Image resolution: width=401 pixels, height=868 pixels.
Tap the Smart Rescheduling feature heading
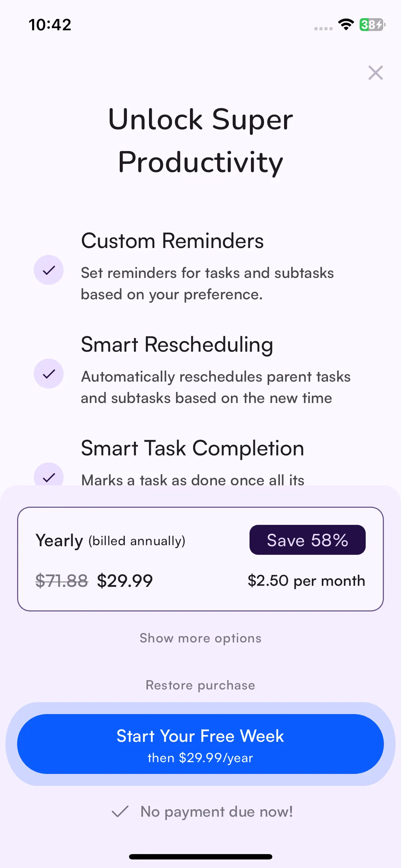(177, 345)
